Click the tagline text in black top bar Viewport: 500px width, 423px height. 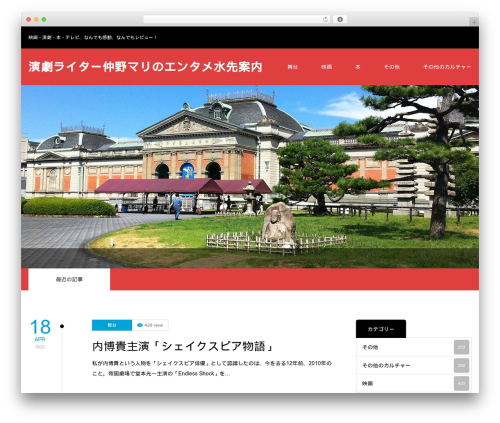(x=92, y=37)
